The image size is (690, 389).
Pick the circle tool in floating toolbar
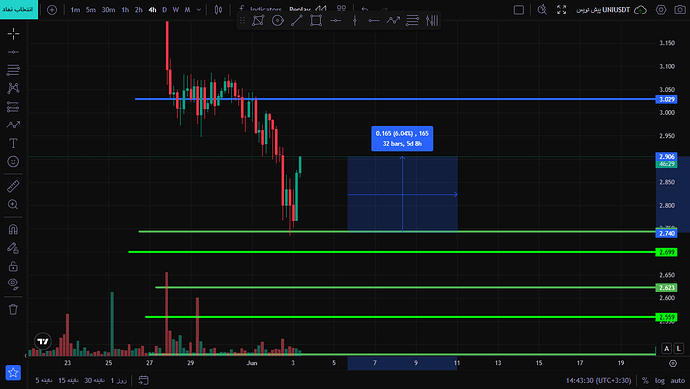tap(278, 20)
